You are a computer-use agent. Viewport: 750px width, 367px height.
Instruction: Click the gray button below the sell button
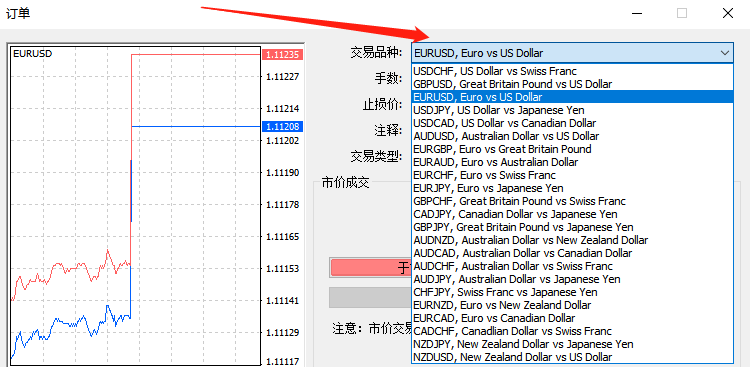coord(371,297)
